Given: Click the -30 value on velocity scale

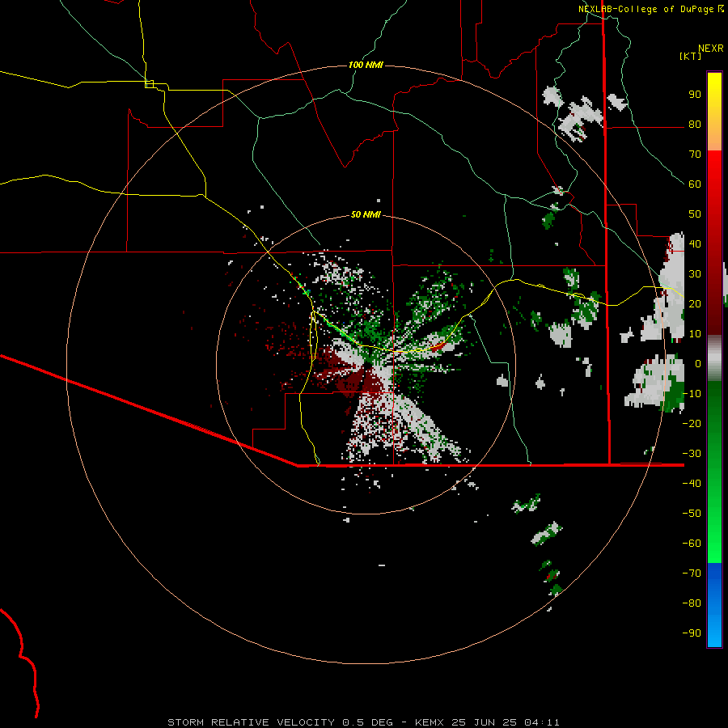Looking at the screenshot, I should pyautogui.click(x=692, y=454).
